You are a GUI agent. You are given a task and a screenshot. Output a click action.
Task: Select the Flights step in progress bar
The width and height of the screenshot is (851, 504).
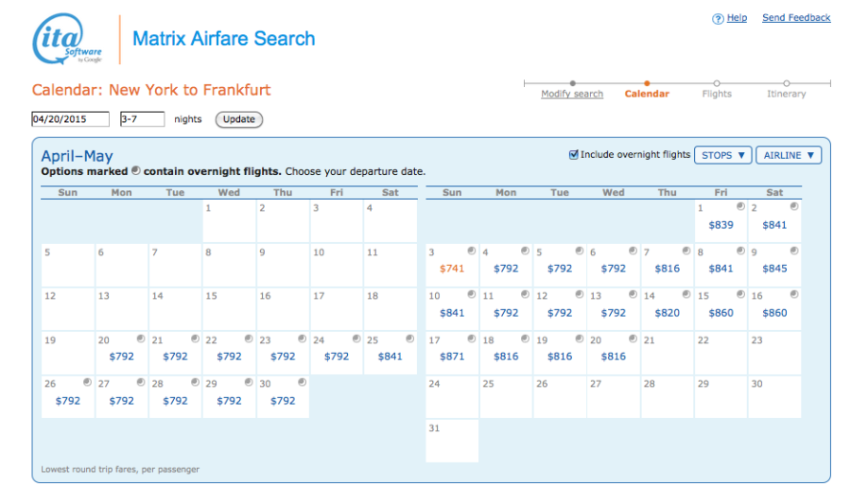[717, 94]
